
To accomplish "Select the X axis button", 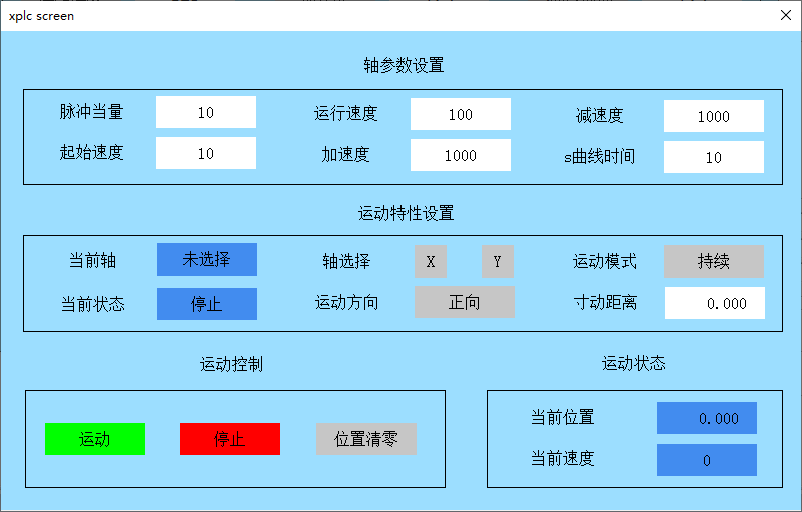I will pyautogui.click(x=431, y=261).
